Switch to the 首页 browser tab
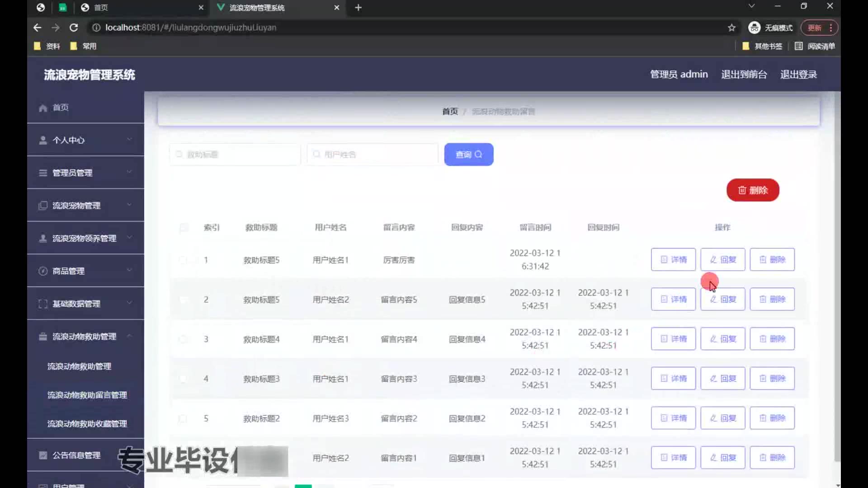This screenshot has width=868, height=488. click(x=101, y=8)
